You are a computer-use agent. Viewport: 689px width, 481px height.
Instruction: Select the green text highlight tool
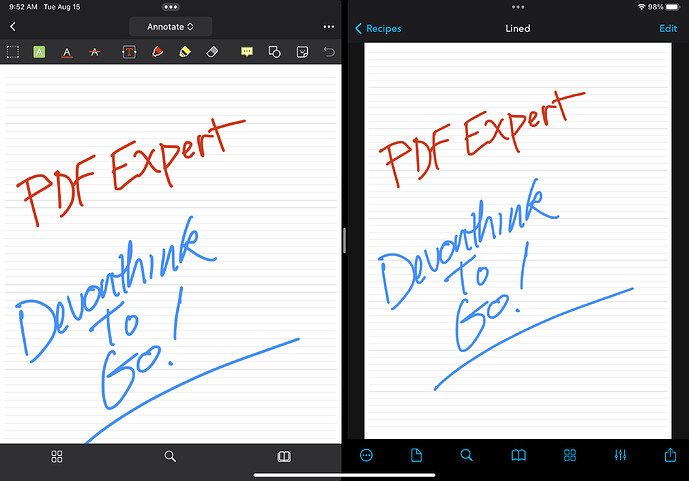click(x=39, y=52)
